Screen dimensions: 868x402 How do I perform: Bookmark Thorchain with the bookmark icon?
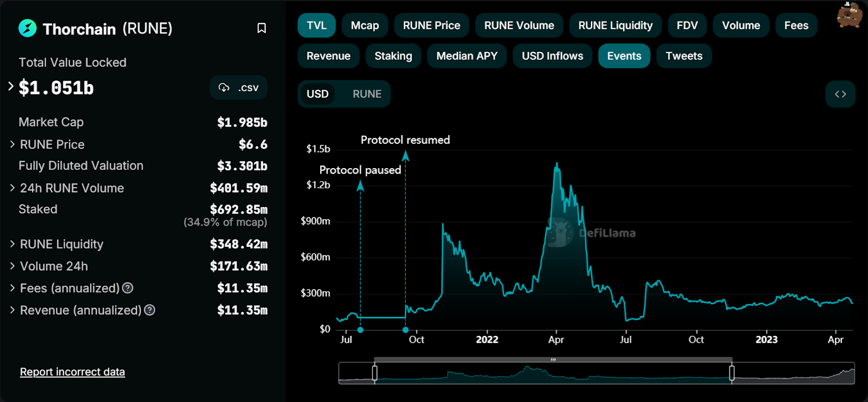coord(261,28)
